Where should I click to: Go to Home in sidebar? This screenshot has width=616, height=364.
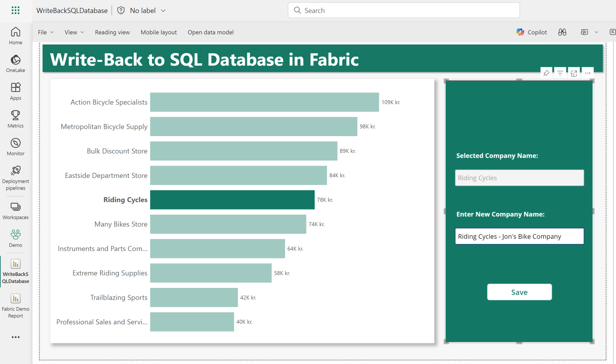15,36
